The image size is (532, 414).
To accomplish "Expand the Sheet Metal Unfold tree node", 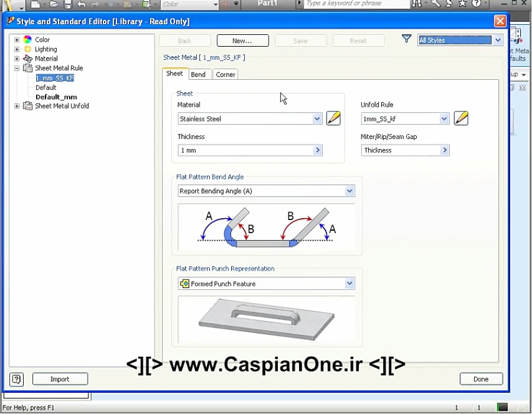I will pos(17,106).
